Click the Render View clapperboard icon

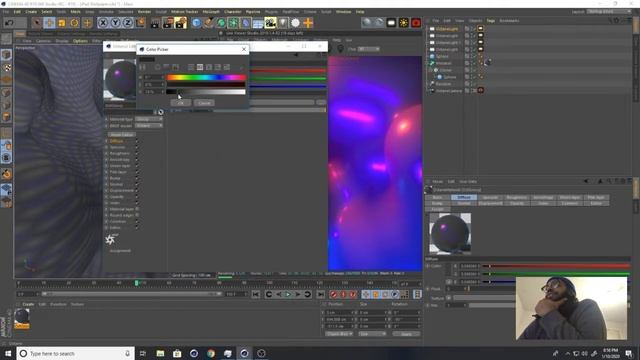tap(155, 23)
